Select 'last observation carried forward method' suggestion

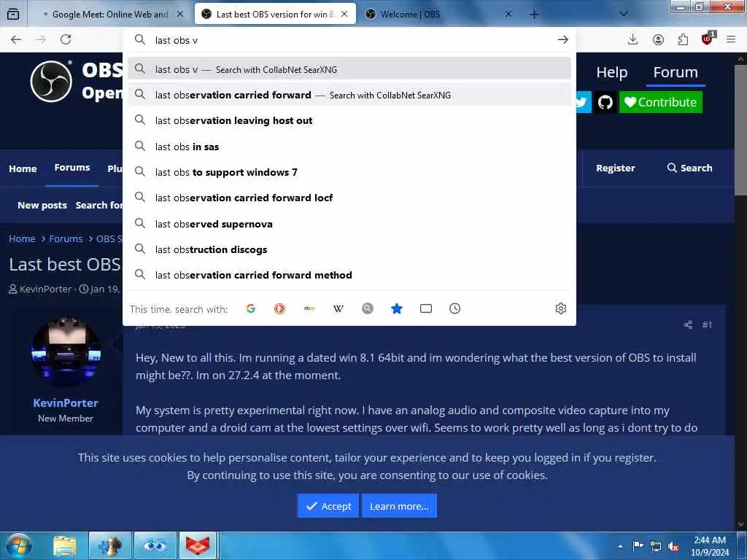coord(349,275)
